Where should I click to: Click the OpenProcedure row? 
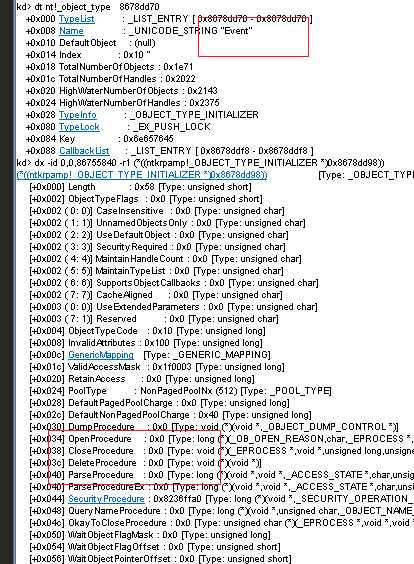click(x=221, y=439)
